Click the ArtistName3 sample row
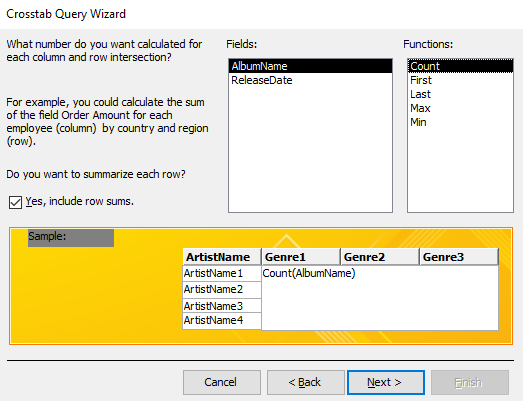The width and height of the screenshot is (523, 401). tap(222, 306)
